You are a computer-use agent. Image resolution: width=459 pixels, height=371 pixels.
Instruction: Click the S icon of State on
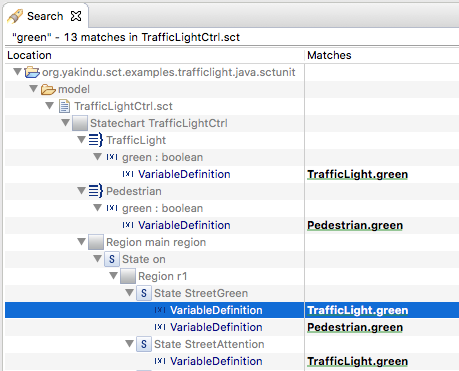point(112,259)
